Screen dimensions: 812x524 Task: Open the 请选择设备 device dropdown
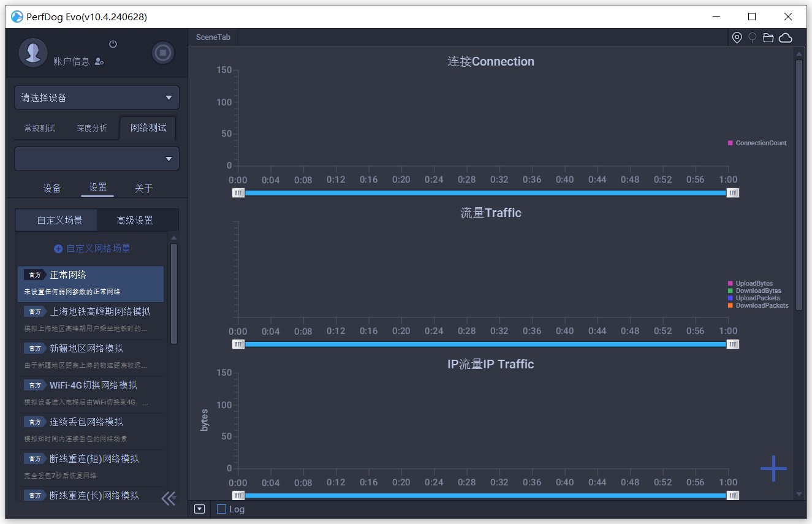[x=97, y=97]
